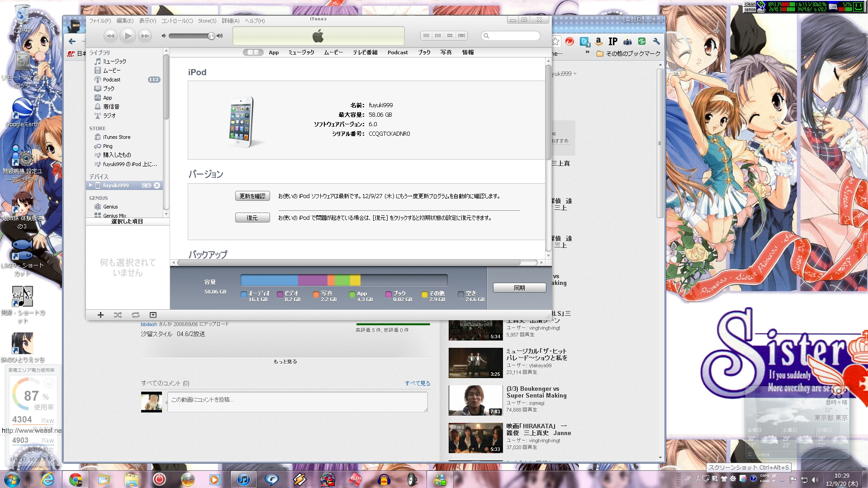Open iTunes from the taskbar
This screenshot has width=868, height=488.
point(243,479)
